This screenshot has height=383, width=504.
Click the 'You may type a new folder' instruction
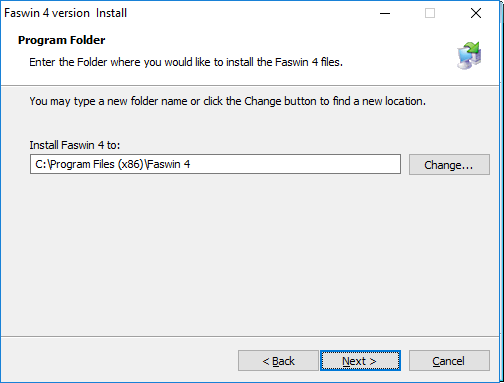click(227, 101)
